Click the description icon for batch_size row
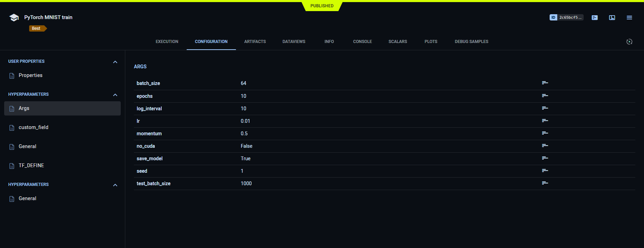Image resolution: width=644 pixels, height=248 pixels. [x=545, y=83]
